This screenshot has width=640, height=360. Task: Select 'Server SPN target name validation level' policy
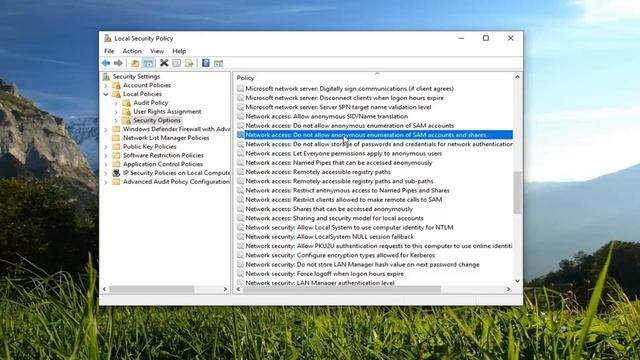(338, 107)
